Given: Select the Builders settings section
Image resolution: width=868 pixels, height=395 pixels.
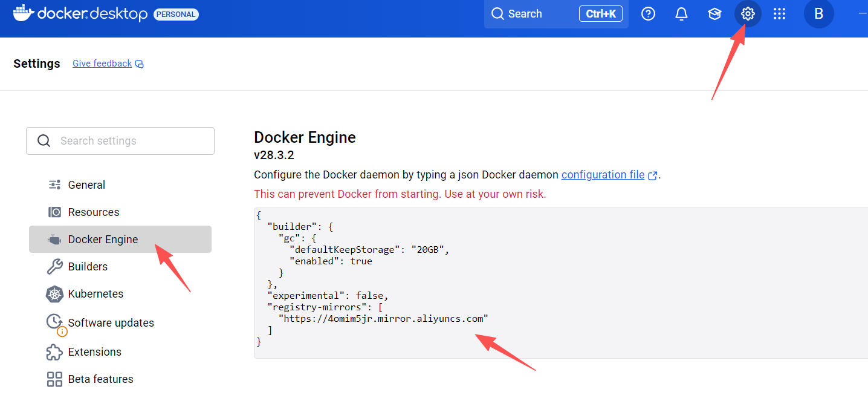Looking at the screenshot, I should 120,267.
